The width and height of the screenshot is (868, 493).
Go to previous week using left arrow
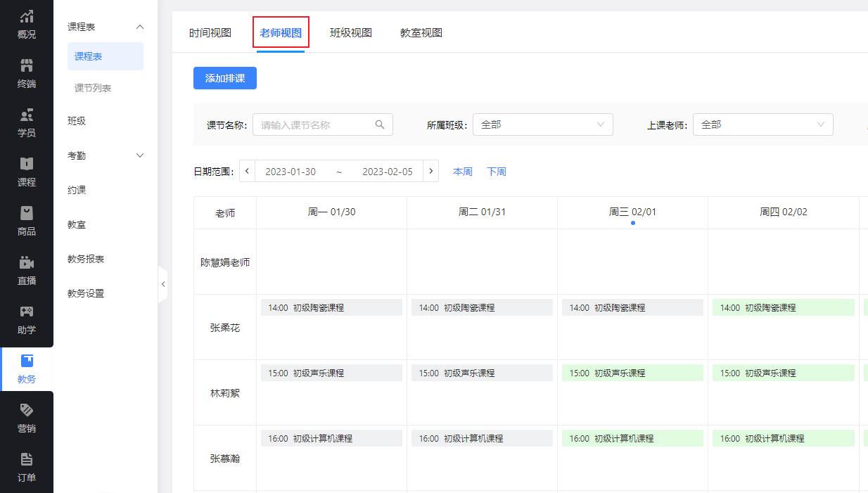tap(247, 172)
